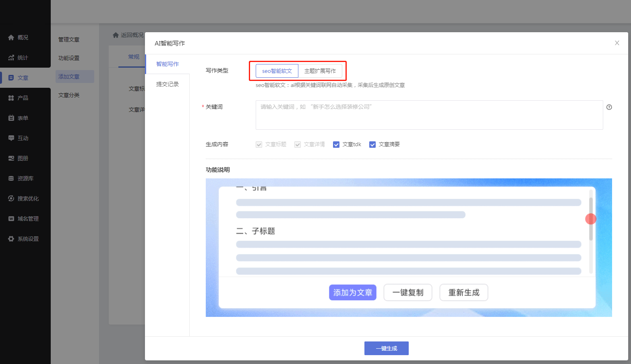Switch to the 提交记录 tab
The height and width of the screenshot is (364, 631).
click(168, 84)
